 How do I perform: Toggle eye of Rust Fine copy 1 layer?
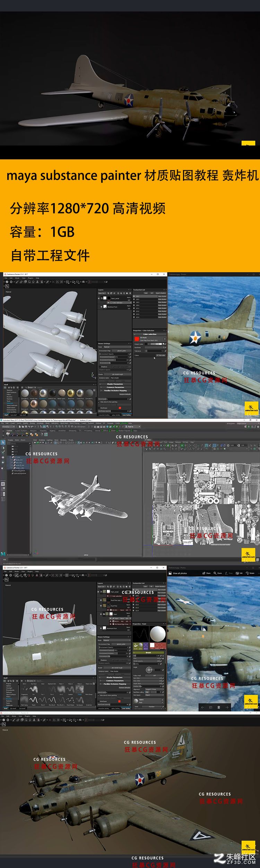101,600
